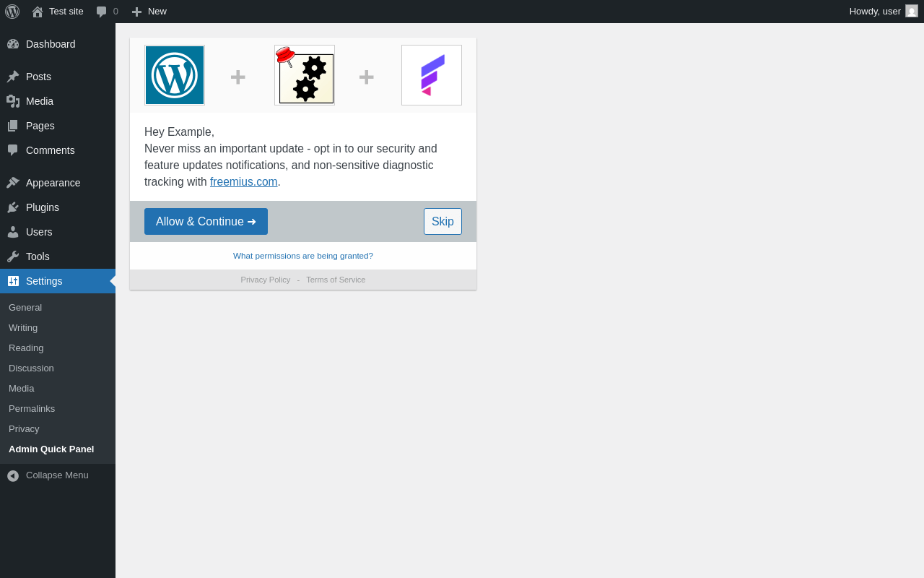
Task: Click the Media sidebar icon
Action: [x=13, y=101]
